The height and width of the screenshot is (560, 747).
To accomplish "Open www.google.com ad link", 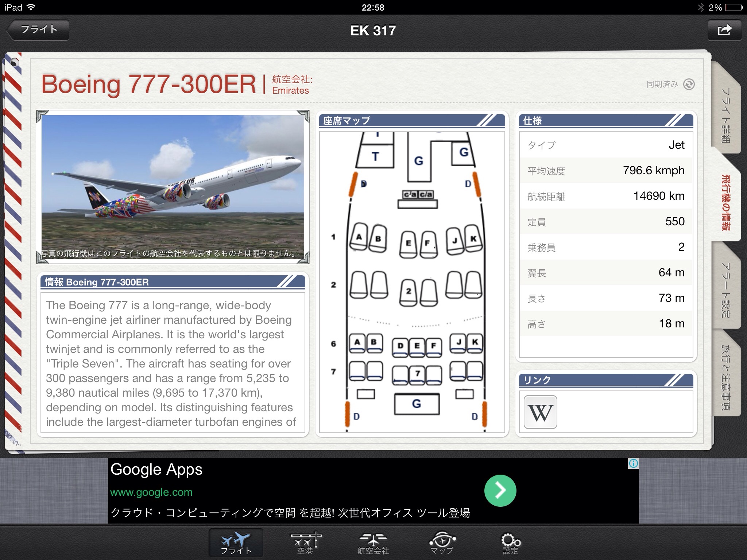I will pyautogui.click(x=151, y=492).
